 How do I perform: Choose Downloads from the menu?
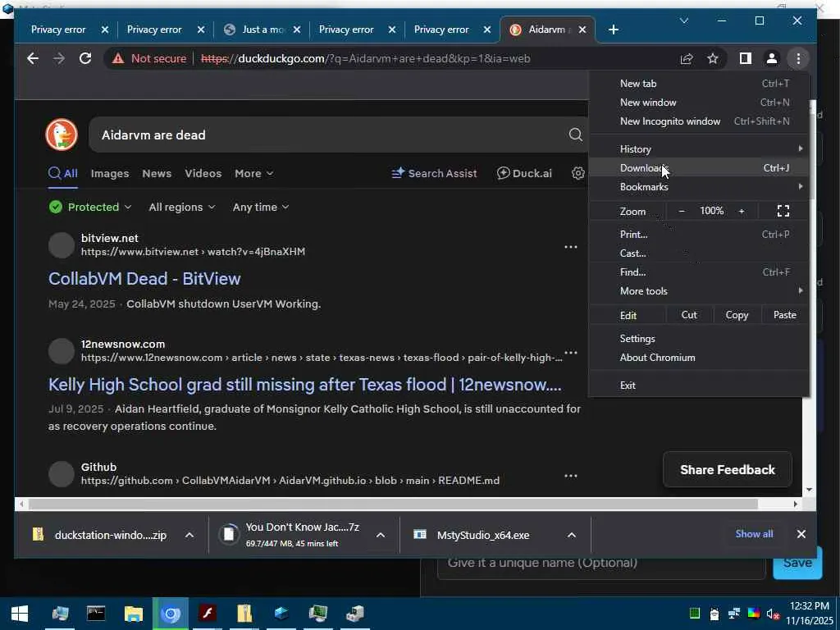click(699, 167)
